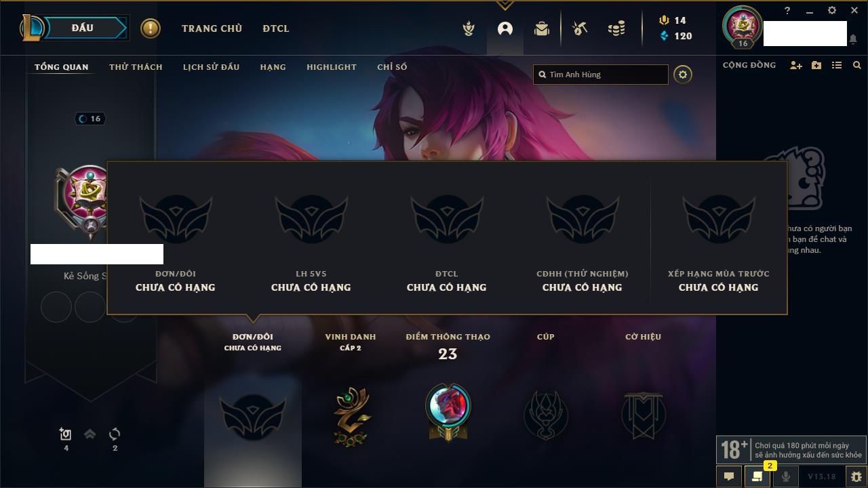Open the chat bubble panel

pyautogui.click(x=729, y=476)
